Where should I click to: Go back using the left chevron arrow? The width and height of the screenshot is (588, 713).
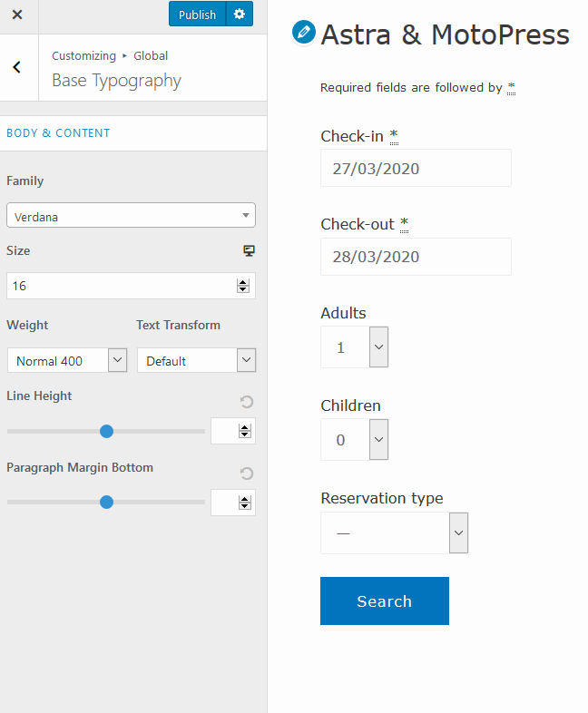(17, 67)
